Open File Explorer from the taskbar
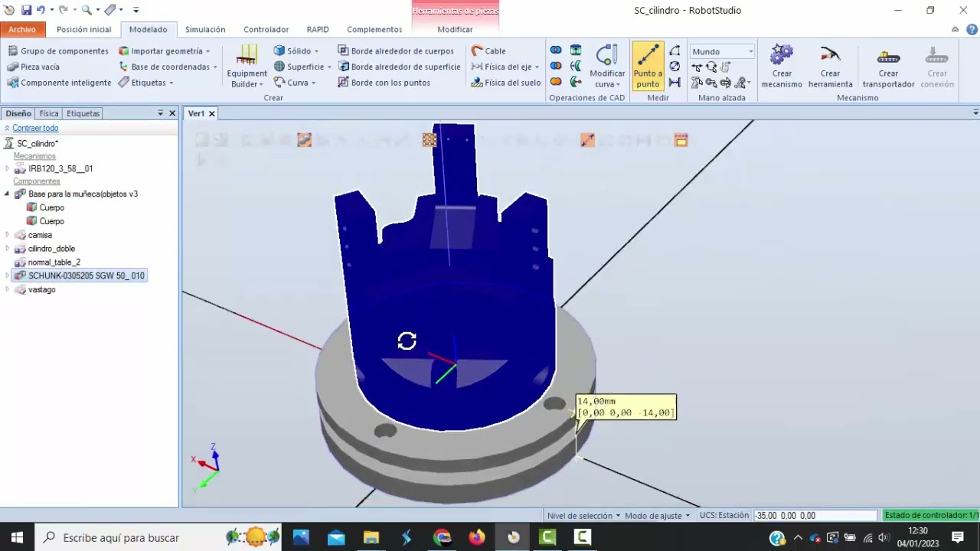 point(371,537)
